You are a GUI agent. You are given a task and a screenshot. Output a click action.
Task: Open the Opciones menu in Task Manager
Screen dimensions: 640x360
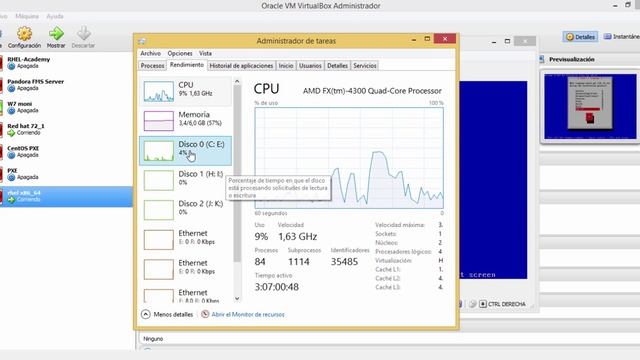[x=180, y=53]
